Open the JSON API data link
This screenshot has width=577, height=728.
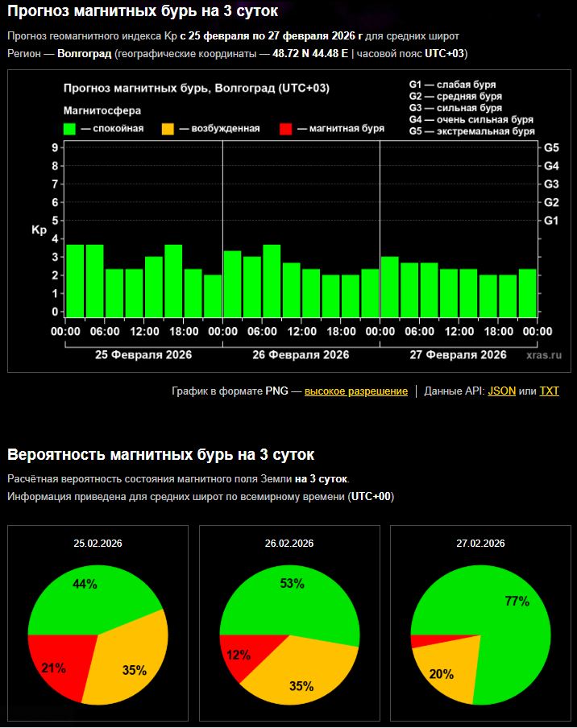coord(501,391)
